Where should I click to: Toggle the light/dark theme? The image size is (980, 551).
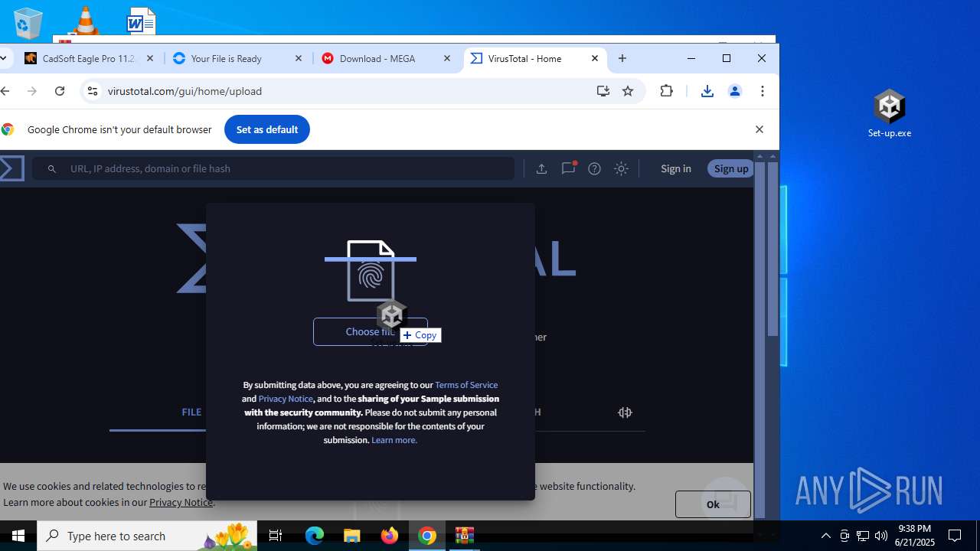pos(621,168)
